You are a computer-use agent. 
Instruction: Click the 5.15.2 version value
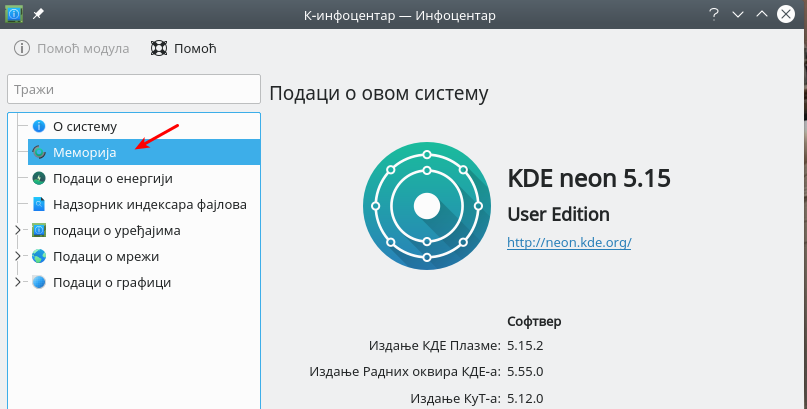point(525,345)
